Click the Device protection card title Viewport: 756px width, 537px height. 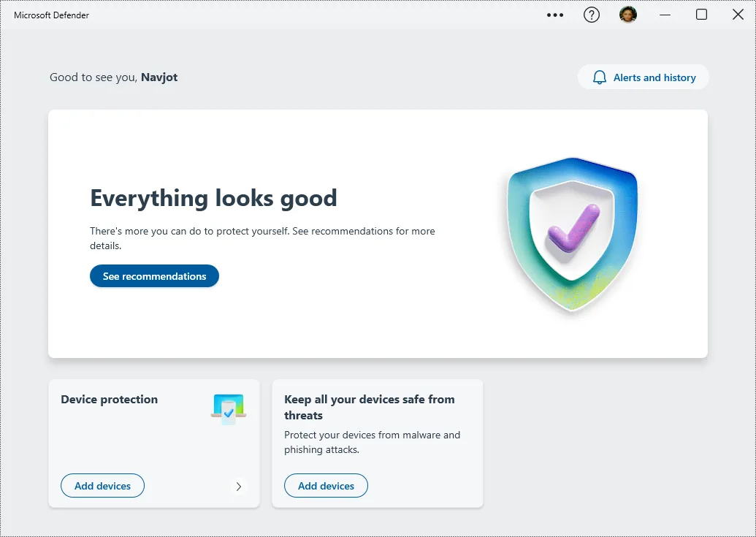click(110, 399)
